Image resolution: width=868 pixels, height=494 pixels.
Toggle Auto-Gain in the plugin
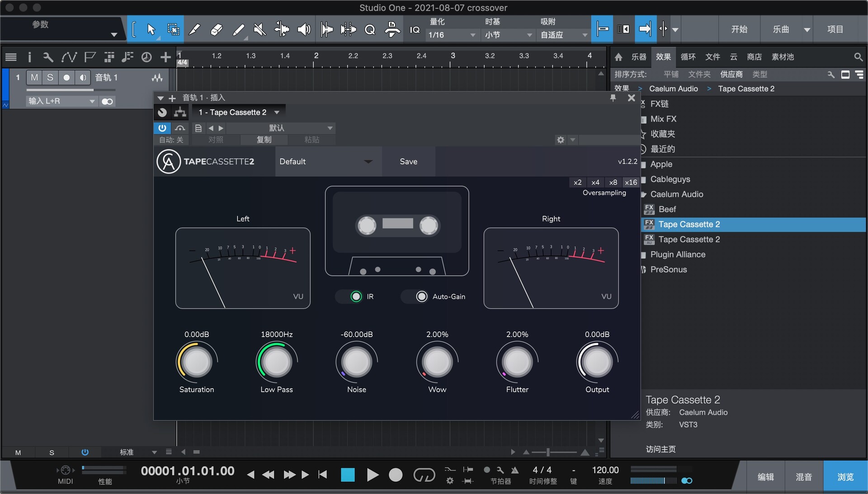coord(421,296)
